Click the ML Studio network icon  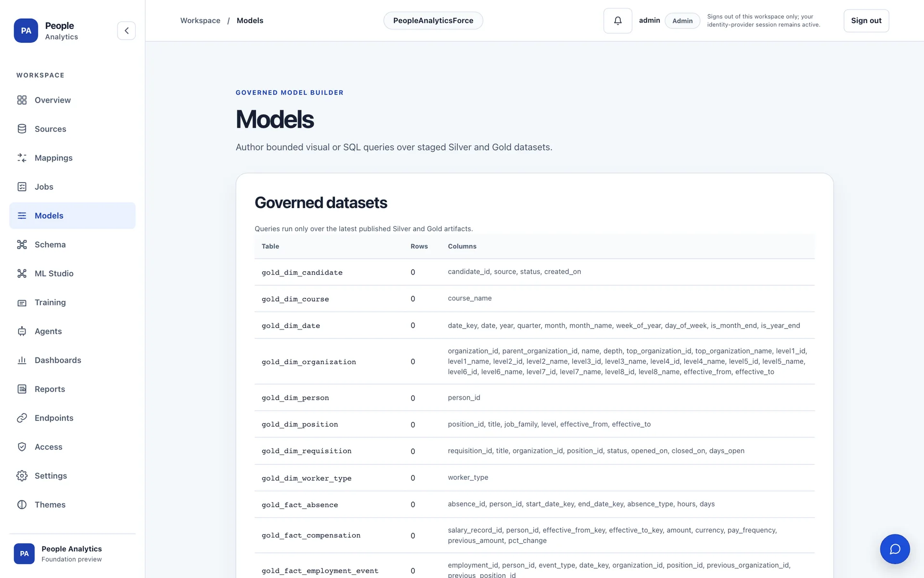click(x=22, y=274)
